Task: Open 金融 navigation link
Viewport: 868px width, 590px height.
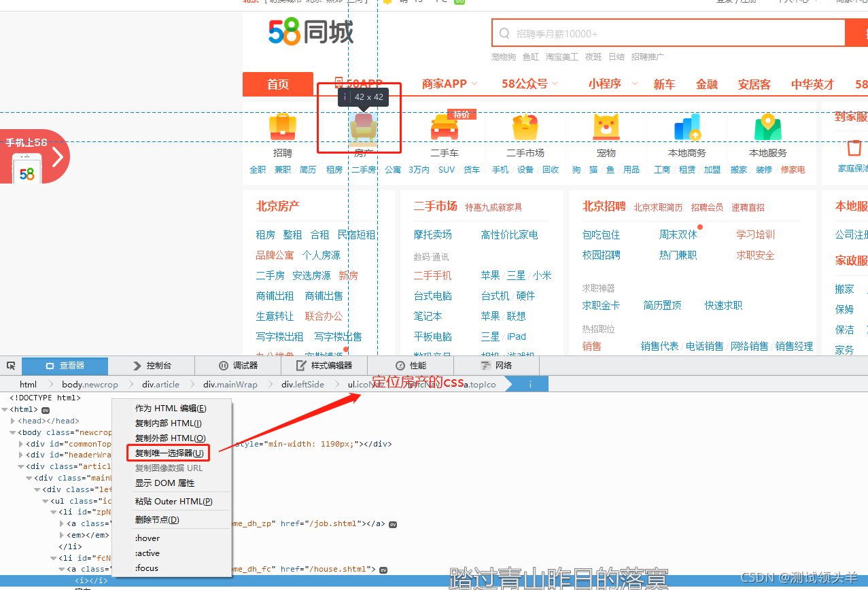Action: [707, 84]
